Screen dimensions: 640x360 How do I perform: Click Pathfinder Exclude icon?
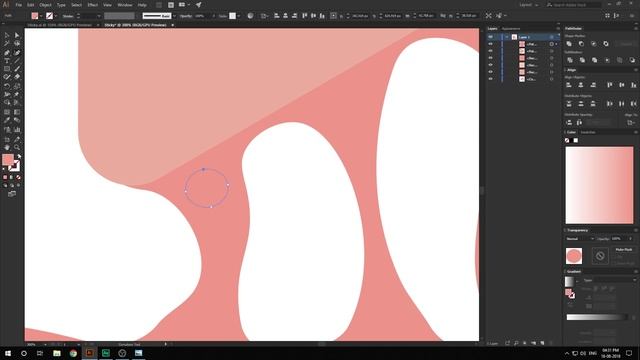coord(606,44)
